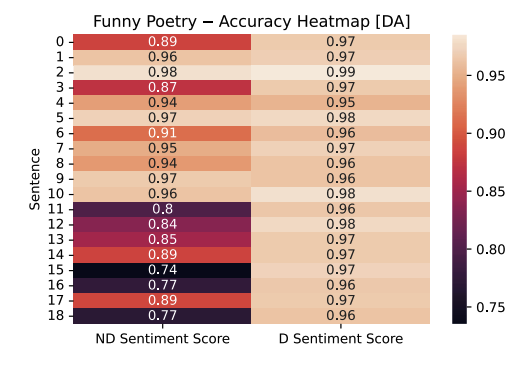Click the 0.84 cell in row 12
The height and width of the screenshot is (366, 527).
pos(162,224)
